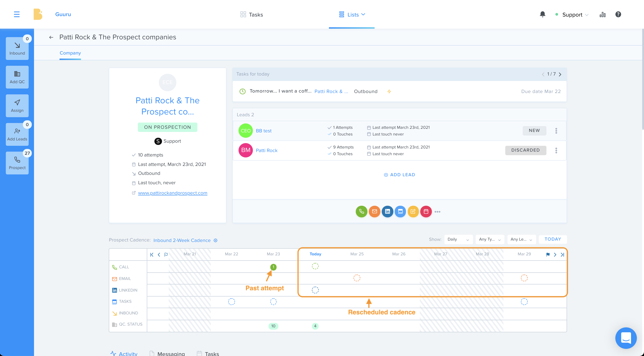Click the Mar 22 tasks marker
The image size is (644, 356).
click(232, 302)
